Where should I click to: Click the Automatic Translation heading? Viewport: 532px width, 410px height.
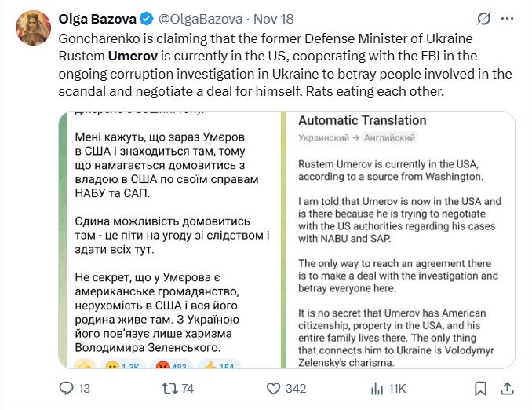[363, 120]
